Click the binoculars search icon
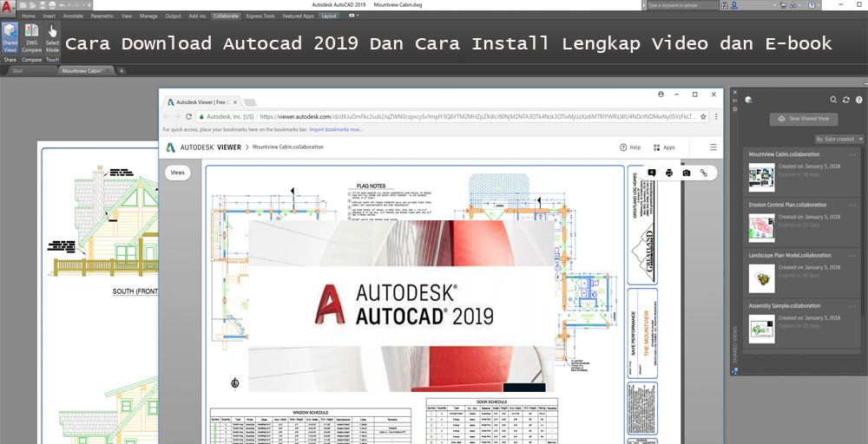The height and width of the screenshot is (444, 868). [x=725, y=5]
